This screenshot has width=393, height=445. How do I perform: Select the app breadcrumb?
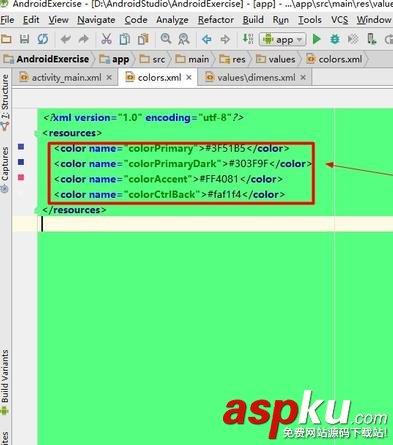click(x=114, y=59)
